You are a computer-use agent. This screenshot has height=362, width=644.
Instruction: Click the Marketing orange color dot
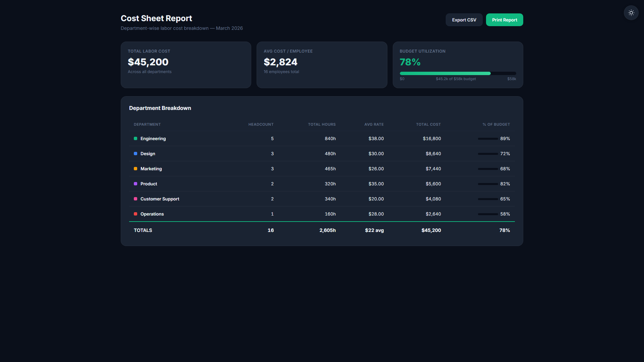[136, 169]
